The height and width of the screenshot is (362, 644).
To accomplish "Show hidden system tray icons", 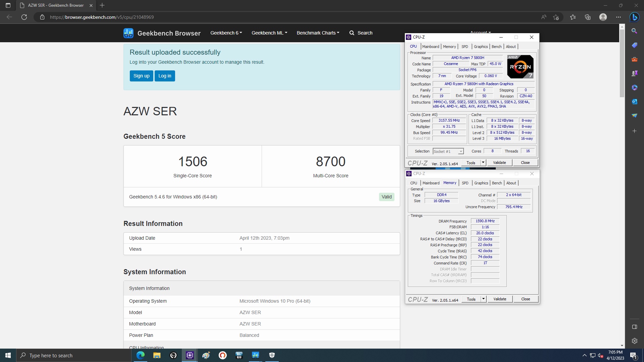I will [584, 355].
